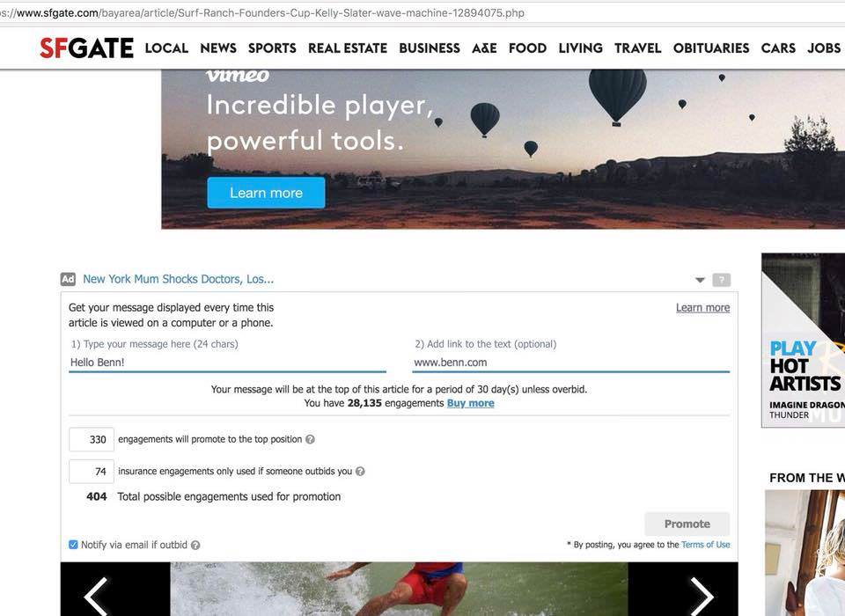Collapse the ad panel dropdown triangle

coord(700,280)
